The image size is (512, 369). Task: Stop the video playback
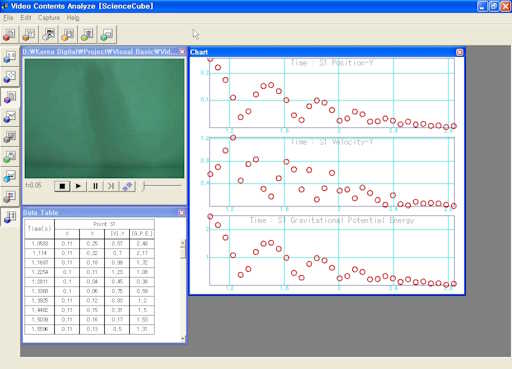[x=62, y=186]
